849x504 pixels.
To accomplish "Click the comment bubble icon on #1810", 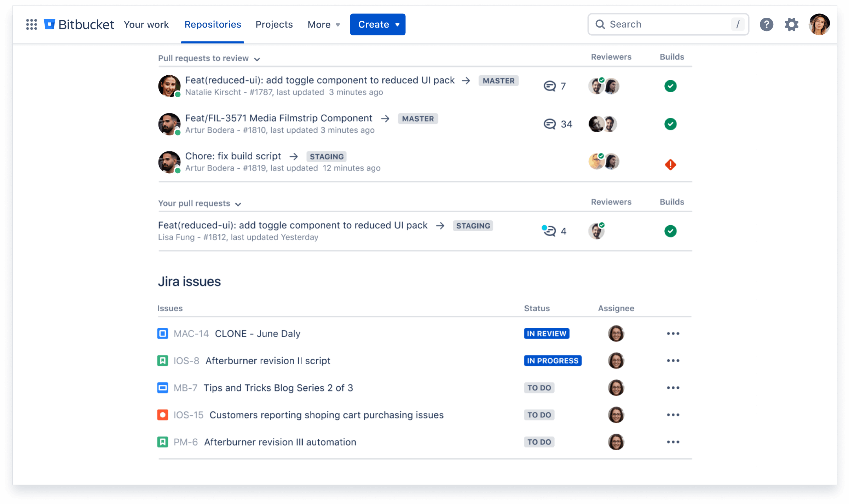I will 549,123.
